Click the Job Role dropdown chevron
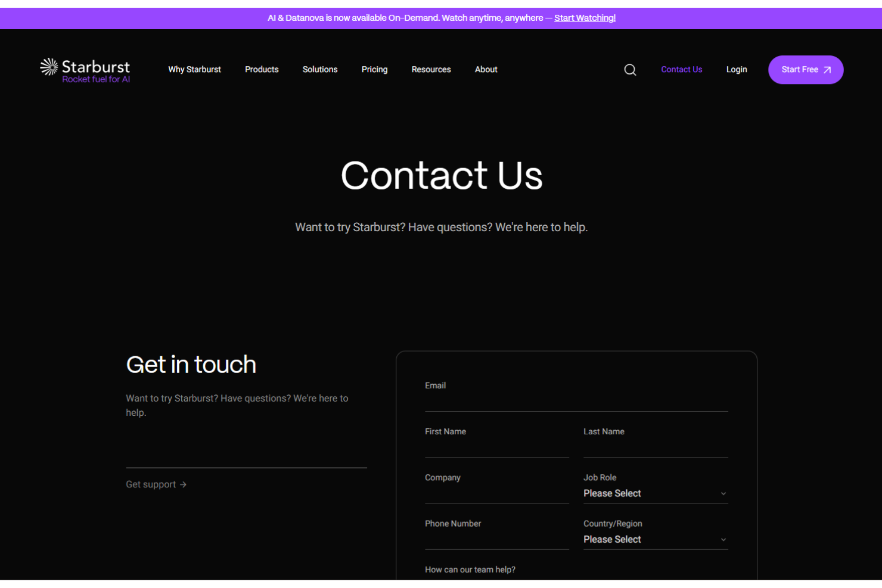This screenshot has height=588, width=882. point(723,494)
